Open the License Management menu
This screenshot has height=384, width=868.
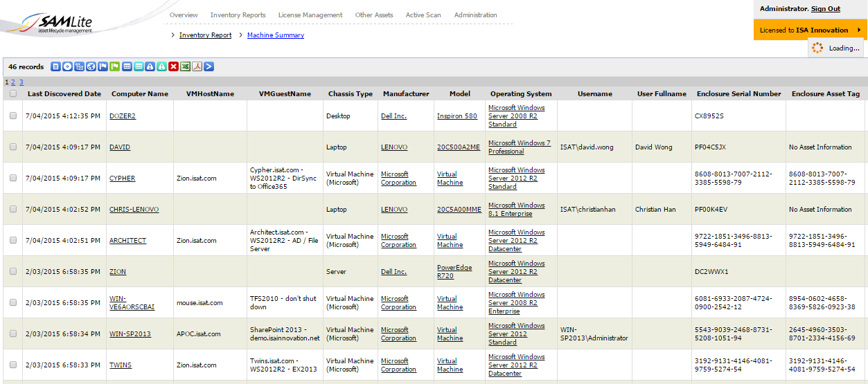click(310, 15)
